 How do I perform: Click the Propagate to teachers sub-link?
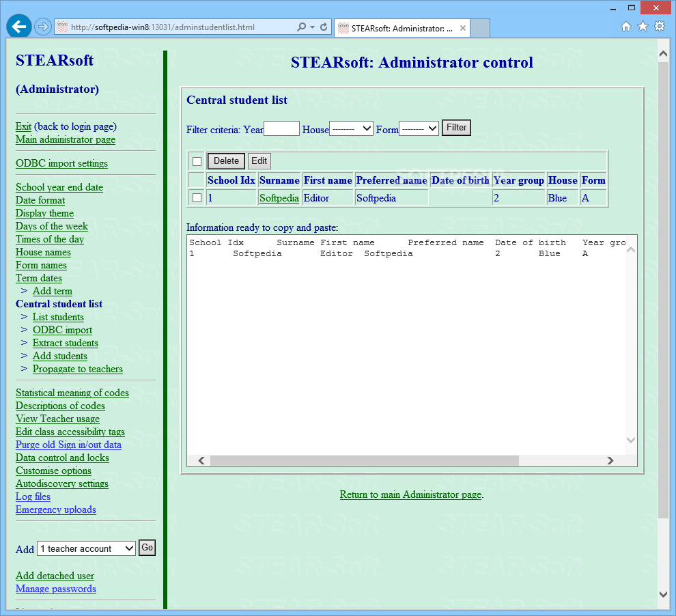(78, 369)
